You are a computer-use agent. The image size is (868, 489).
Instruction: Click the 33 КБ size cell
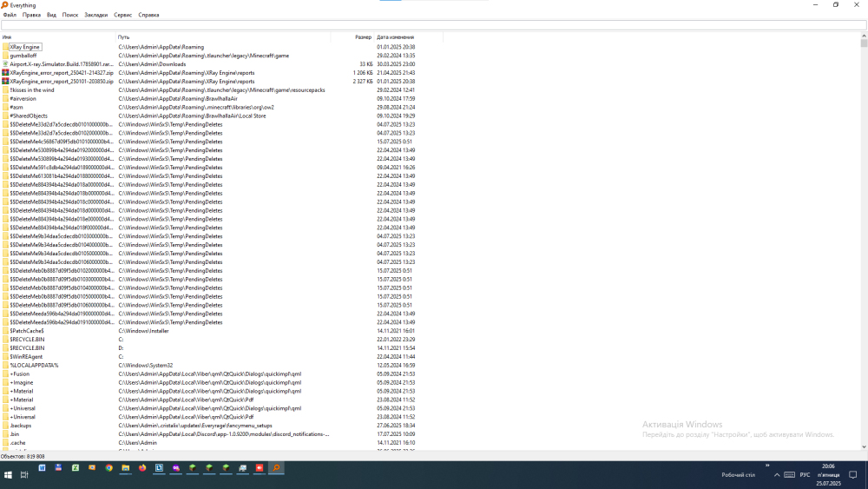366,64
